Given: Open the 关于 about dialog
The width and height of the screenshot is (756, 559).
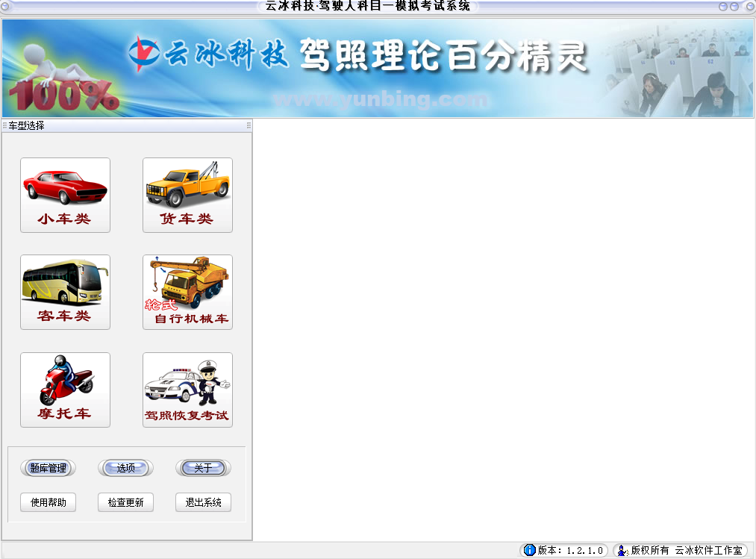Looking at the screenshot, I should tap(204, 468).
